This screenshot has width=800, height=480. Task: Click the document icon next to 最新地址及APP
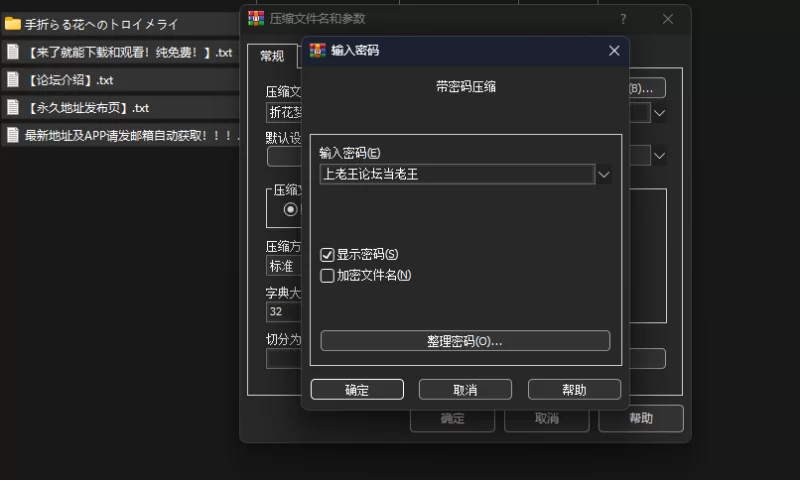(x=13, y=135)
